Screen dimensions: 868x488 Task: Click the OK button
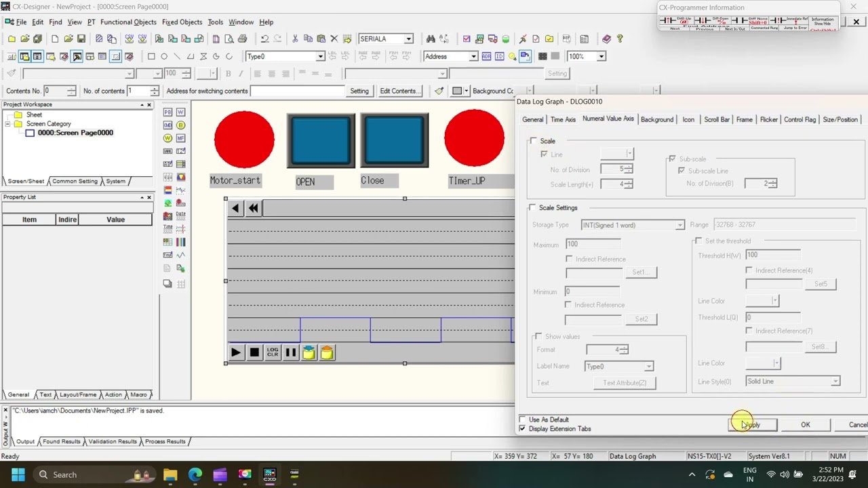[806, 425]
